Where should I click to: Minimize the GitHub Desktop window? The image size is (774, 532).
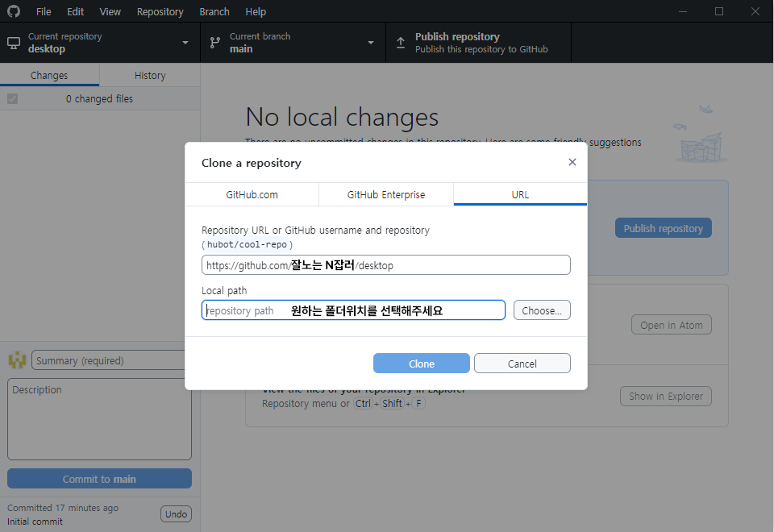point(683,11)
